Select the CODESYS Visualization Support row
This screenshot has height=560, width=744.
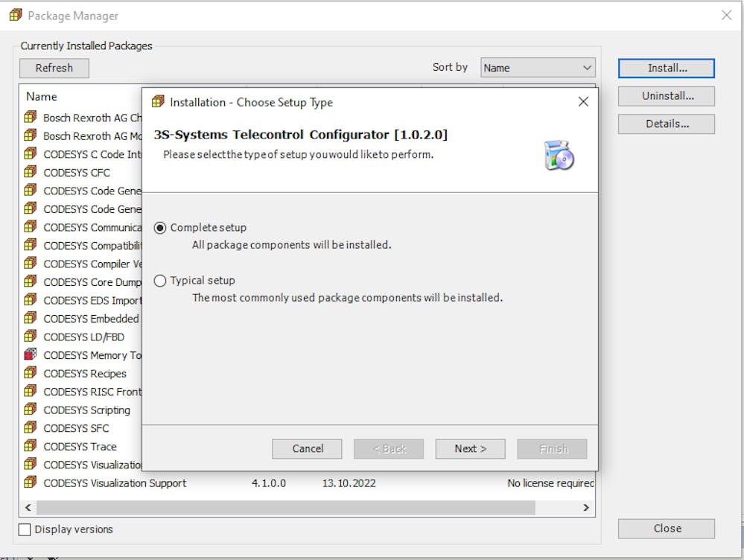307,483
